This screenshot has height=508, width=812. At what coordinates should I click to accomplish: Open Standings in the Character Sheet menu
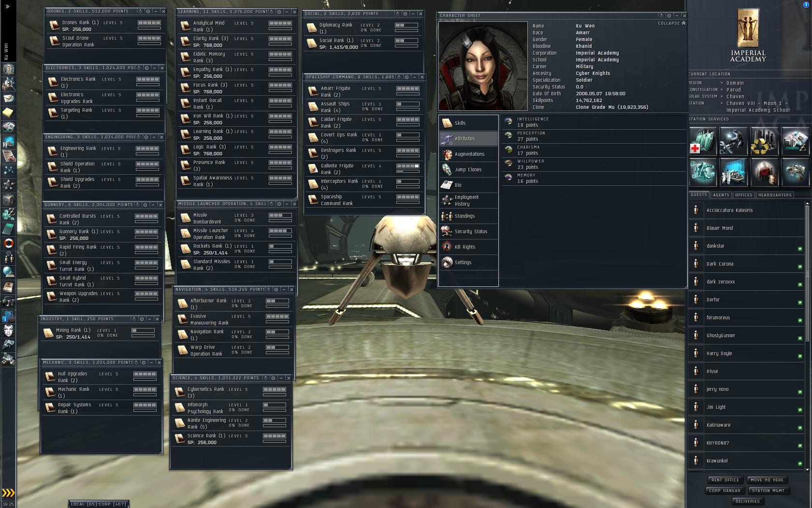point(468,216)
